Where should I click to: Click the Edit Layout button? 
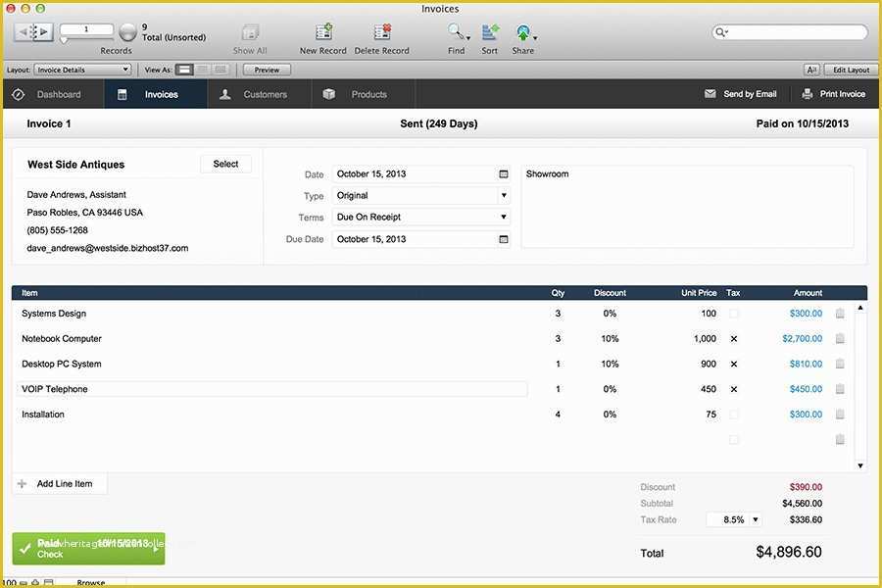coord(851,70)
